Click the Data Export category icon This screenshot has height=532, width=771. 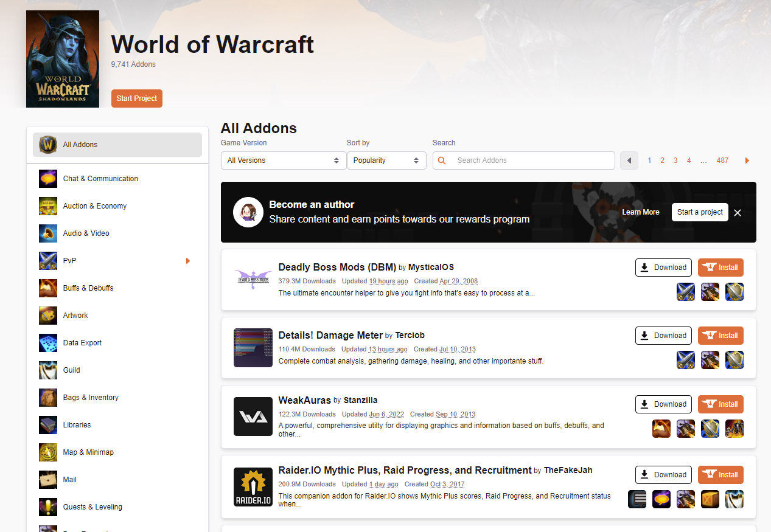(48, 343)
